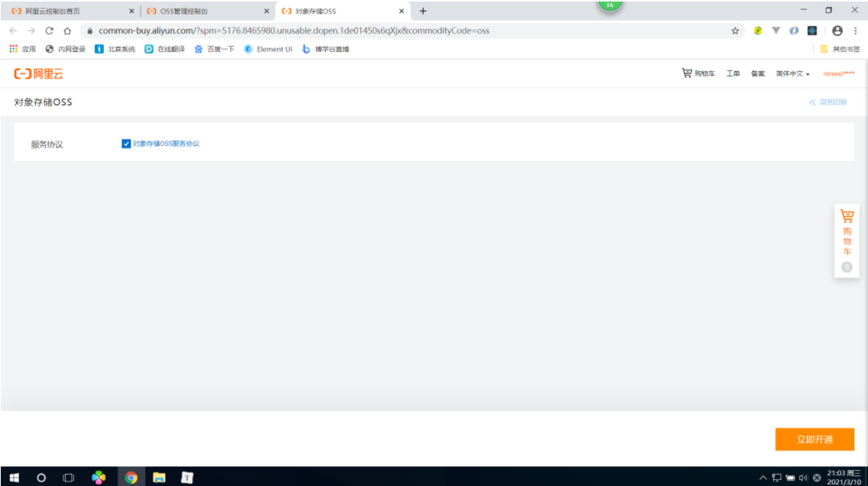Open the 内网登录 bookmark
Screen dimensions: 868x486
65,49
